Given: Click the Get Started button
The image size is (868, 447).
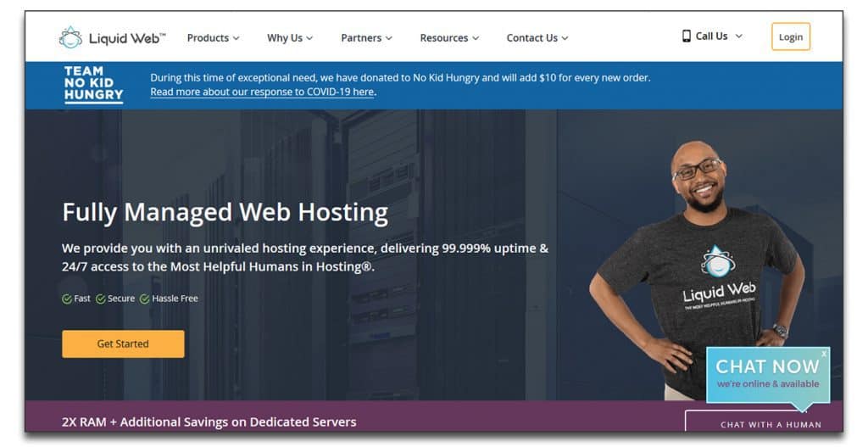Looking at the screenshot, I should (123, 344).
